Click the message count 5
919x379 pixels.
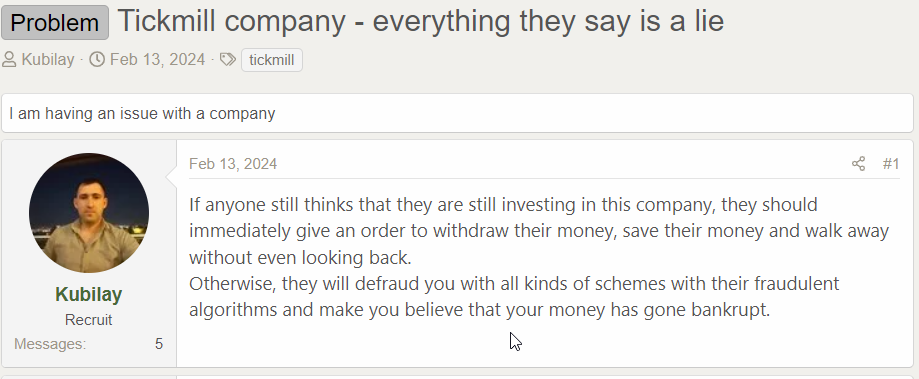click(x=159, y=344)
